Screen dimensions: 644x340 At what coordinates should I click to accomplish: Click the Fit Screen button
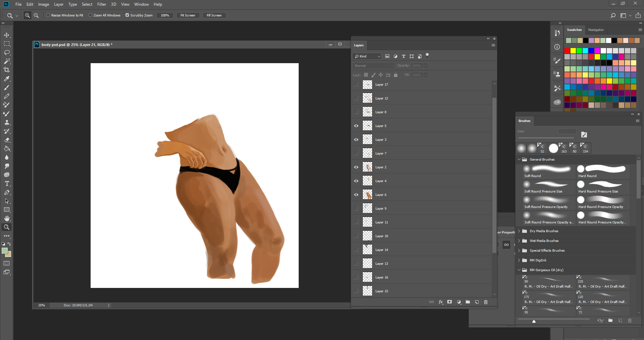(x=188, y=15)
